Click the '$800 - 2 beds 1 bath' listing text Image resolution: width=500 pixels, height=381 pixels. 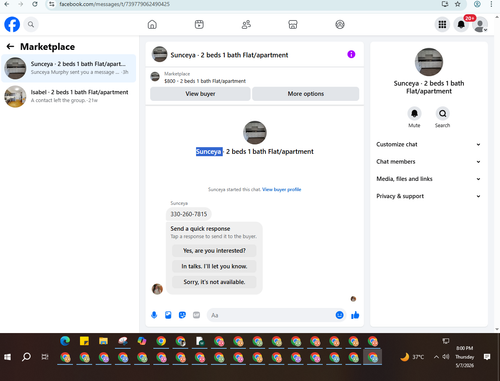click(x=205, y=81)
